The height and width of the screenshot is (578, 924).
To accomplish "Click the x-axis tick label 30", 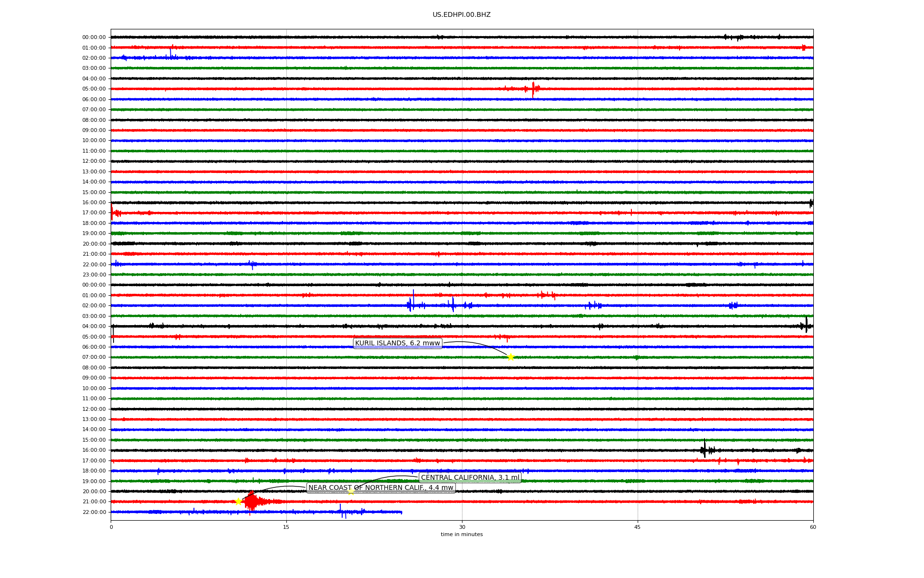I will [462, 527].
